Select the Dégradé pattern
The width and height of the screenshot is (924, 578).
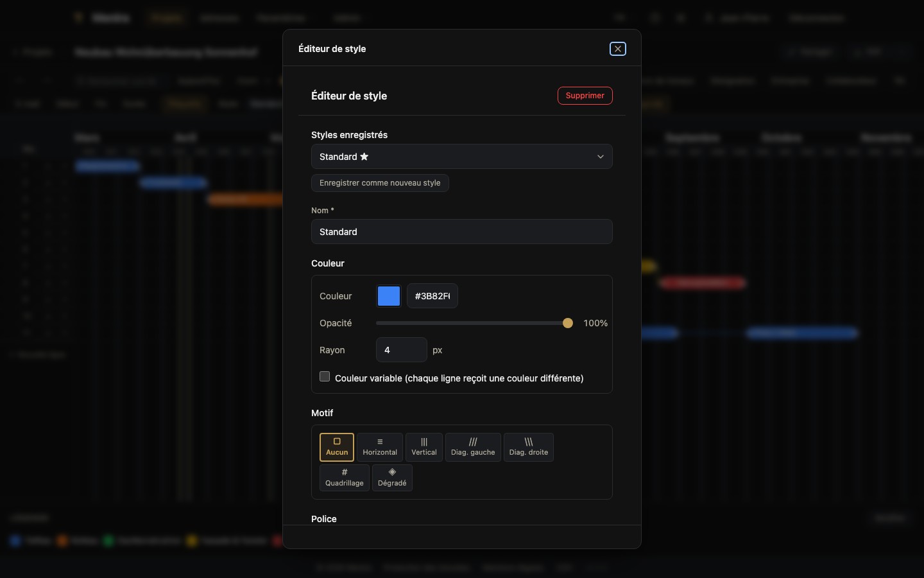392,478
